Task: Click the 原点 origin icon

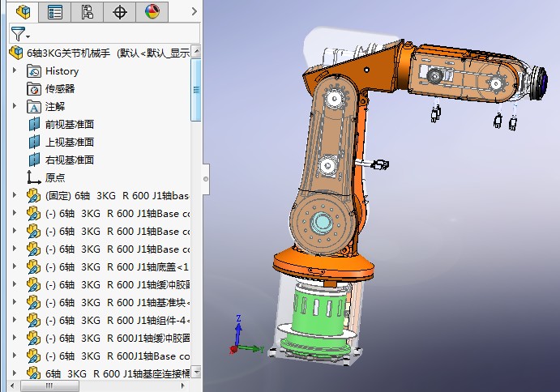Action: click(x=34, y=178)
